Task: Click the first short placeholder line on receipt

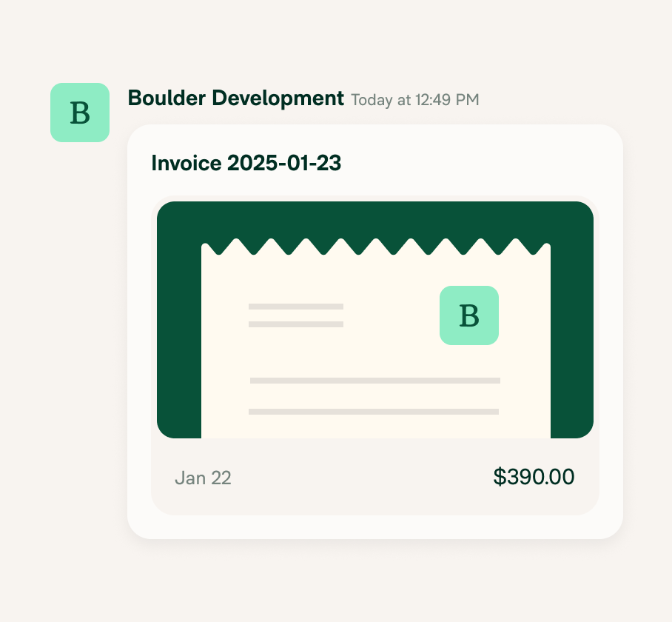Action: point(296,307)
